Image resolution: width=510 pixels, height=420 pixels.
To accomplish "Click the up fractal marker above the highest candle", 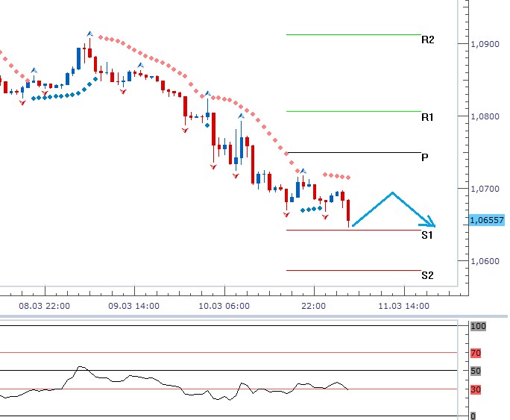I will coord(89,34).
